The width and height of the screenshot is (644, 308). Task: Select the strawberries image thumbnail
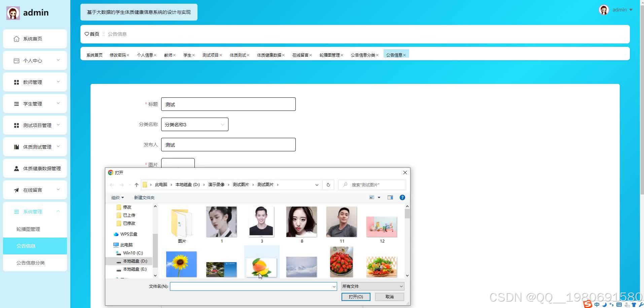click(342, 262)
